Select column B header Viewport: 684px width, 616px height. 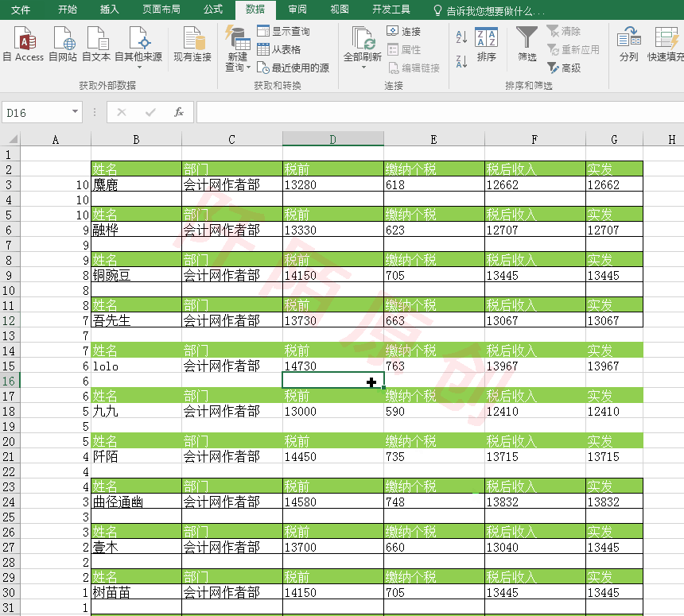click(x=136, y=139)
